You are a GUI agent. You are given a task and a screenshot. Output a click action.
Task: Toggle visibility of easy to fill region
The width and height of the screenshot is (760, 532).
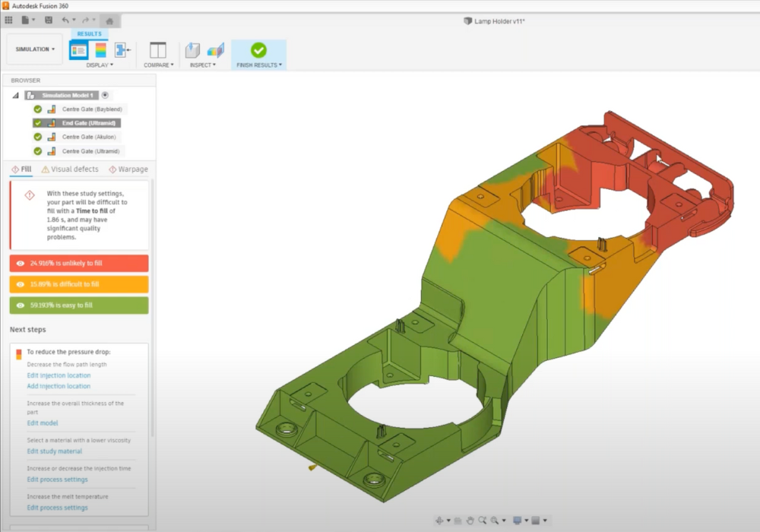tap(21, 306)
